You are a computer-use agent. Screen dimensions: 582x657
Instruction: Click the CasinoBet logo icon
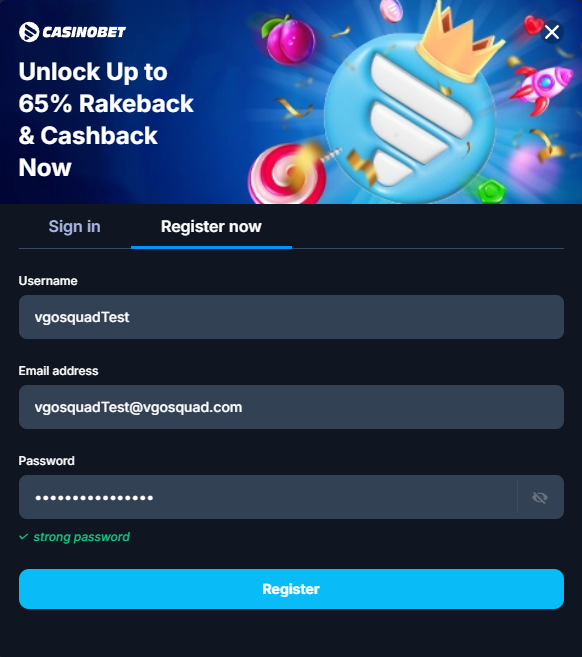(29, 32)
